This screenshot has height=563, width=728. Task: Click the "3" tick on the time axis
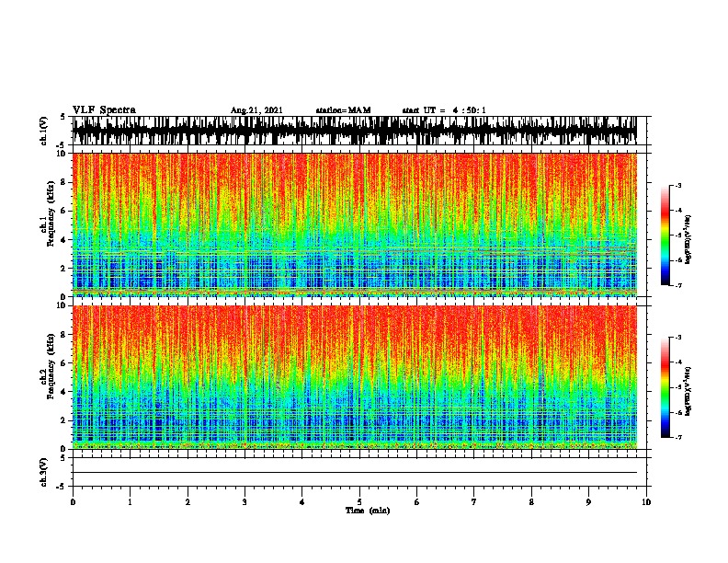245,502
